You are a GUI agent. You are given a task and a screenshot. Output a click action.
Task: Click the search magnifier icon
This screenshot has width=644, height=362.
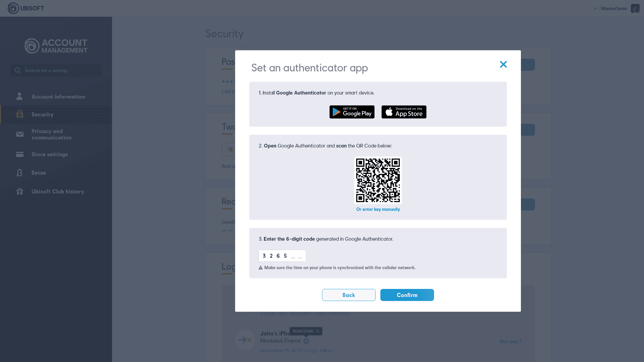(x=18, y=70)
